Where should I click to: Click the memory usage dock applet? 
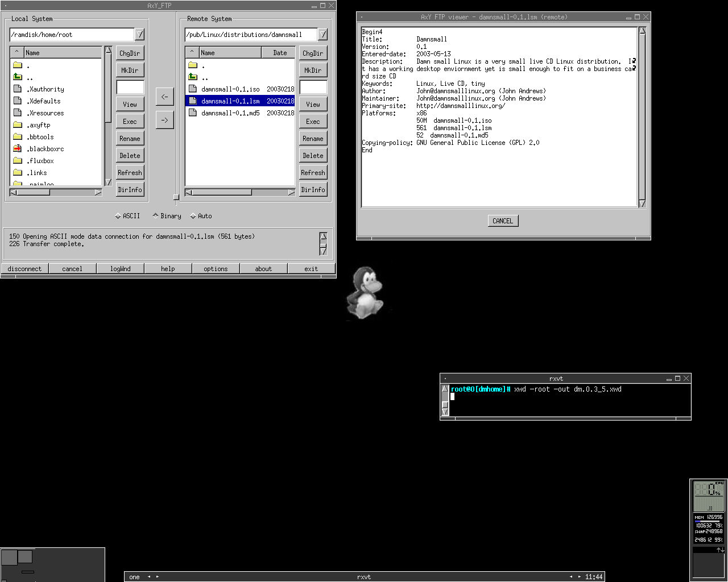709,529
